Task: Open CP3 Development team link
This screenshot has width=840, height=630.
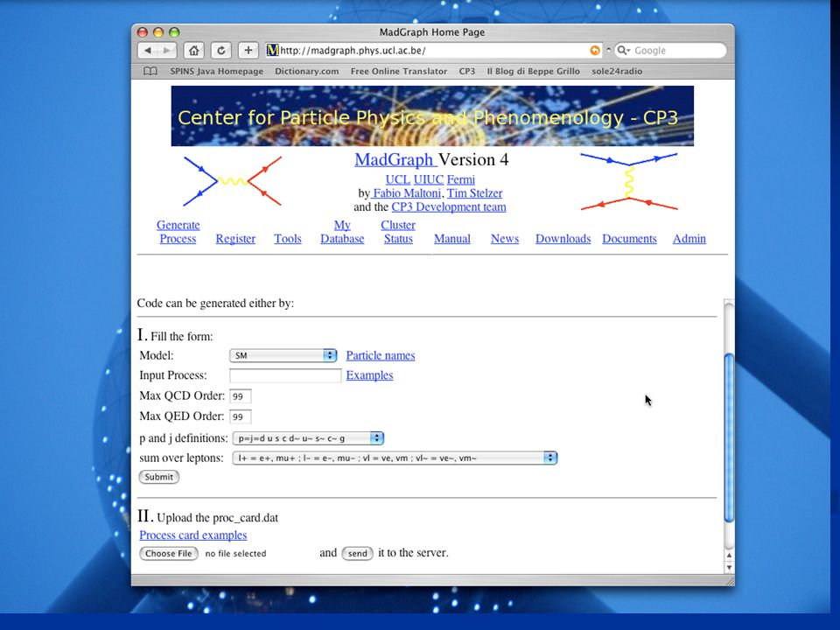Action: tap(448, 206)
